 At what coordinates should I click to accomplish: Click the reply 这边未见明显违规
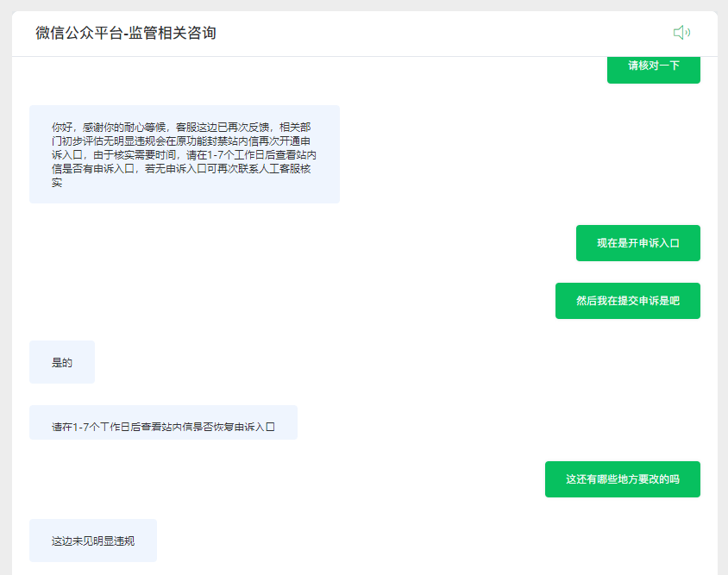93,541
